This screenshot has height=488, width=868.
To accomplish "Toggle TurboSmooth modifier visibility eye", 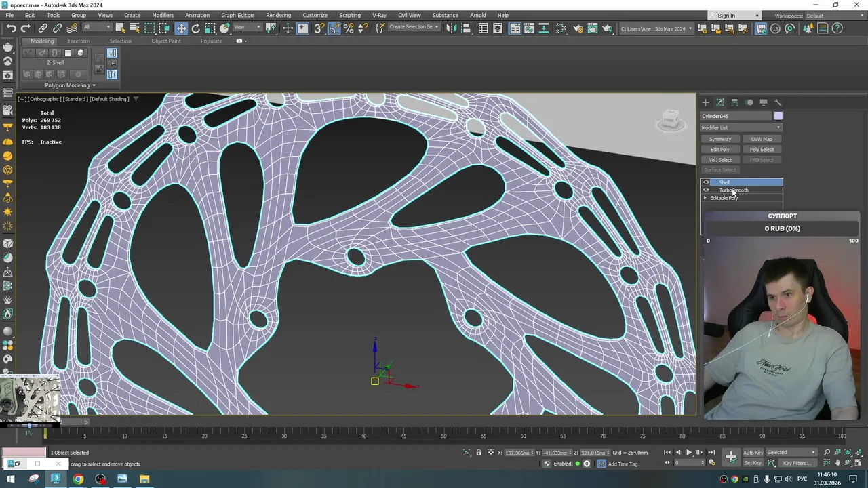I will pos(706,190).
